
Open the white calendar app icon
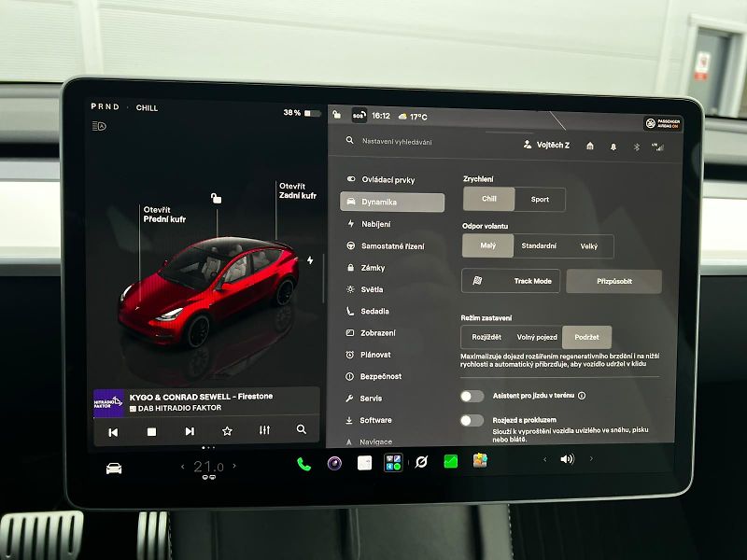(364, 463)
